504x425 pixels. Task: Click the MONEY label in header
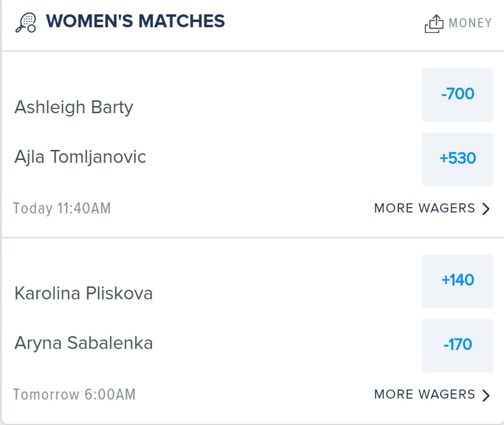click(x=470, y=23)
